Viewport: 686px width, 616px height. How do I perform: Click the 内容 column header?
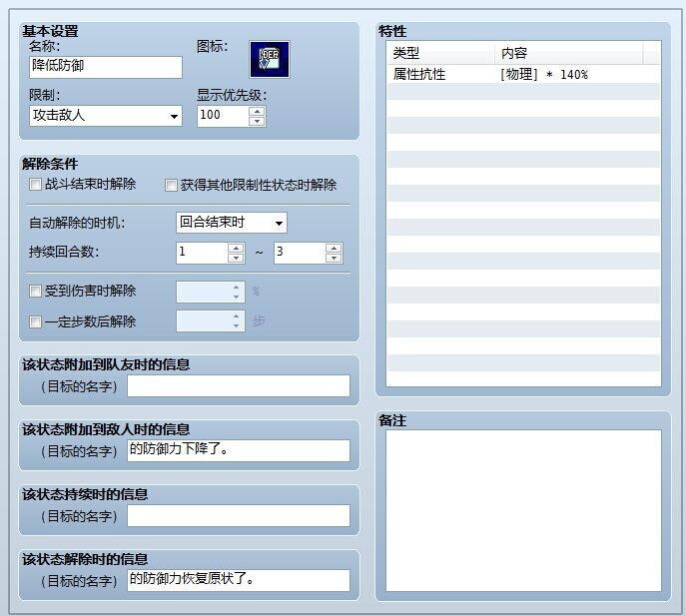click(569, 53)
